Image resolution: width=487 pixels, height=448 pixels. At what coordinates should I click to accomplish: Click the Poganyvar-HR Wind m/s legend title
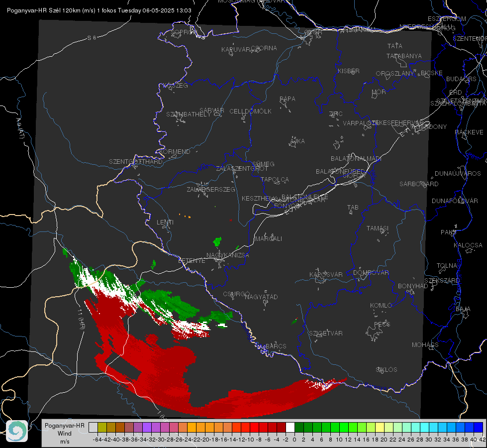(64, 434)
